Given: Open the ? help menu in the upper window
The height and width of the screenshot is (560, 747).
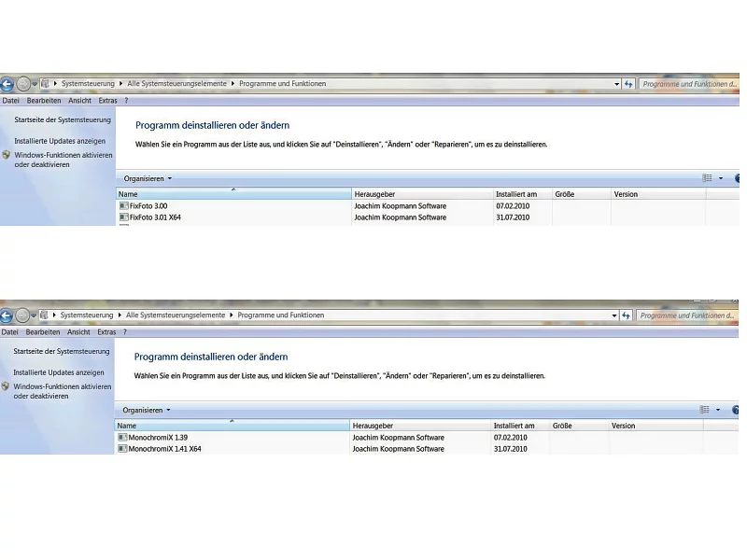Looking at the screenshot, I should pyautogui.click(x=126, y=101).
